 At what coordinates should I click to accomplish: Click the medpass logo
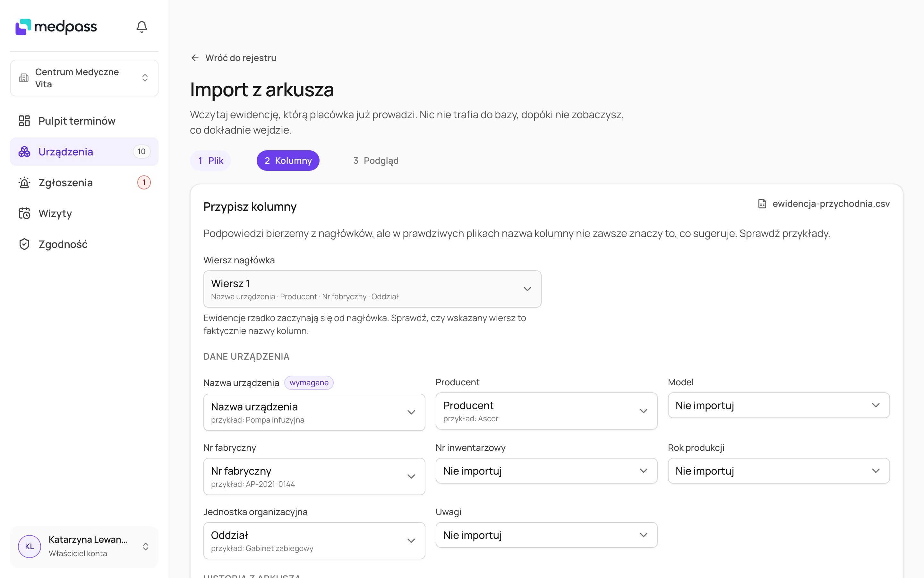(x=56, y=27)
